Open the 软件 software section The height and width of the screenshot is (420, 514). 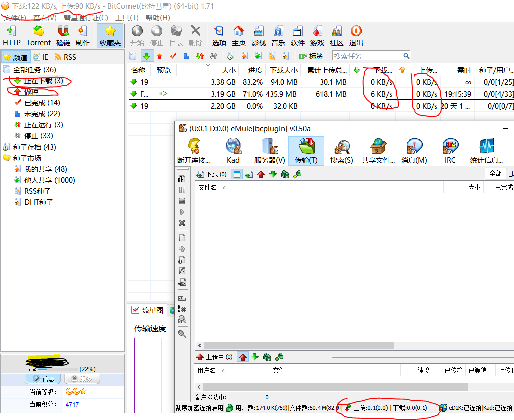297,36
